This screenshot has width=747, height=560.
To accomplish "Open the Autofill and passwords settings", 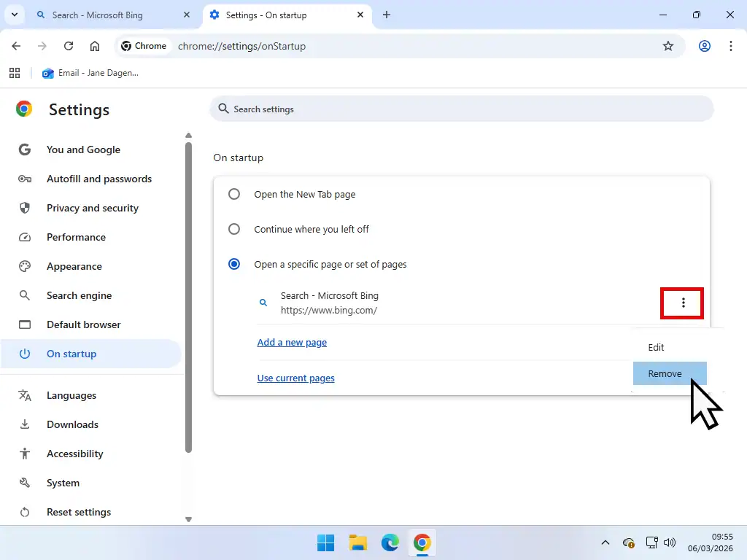I will coord(100,179).
